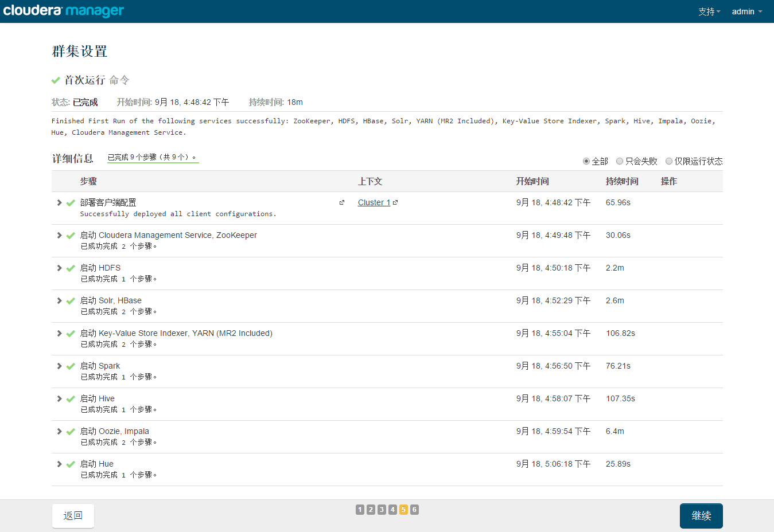
Task: Select the 只会失败 filter radio button
Action: (620, 161)
